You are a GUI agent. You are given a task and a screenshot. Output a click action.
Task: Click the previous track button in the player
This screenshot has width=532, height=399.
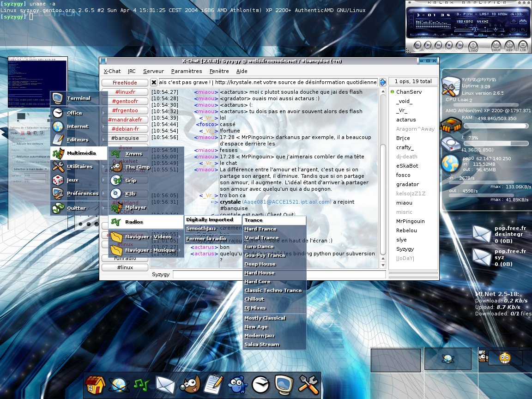pos(417,45)
